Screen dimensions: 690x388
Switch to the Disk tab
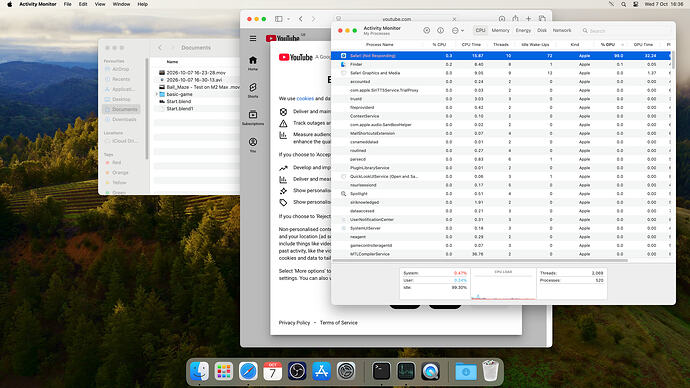coord(542,30)
